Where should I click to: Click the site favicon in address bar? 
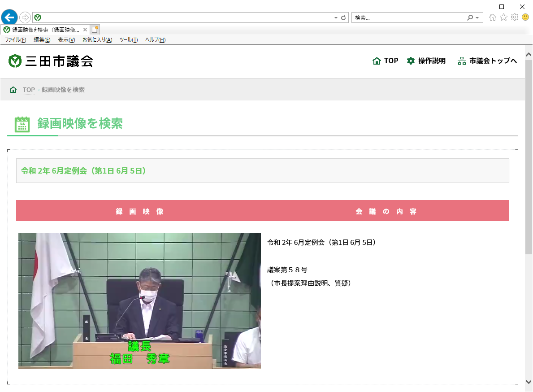coord(38,17)
